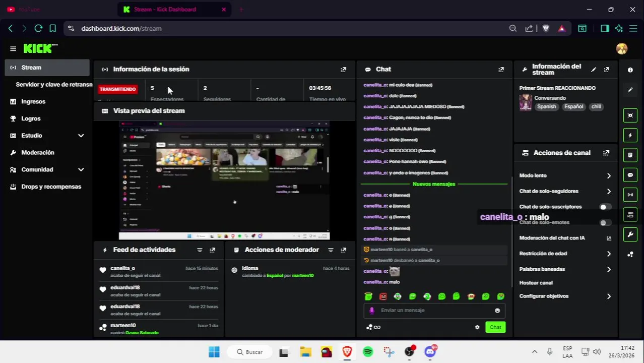Insert the red angry emote
This screenshot has height=363, width=644.
click(383, 296)
